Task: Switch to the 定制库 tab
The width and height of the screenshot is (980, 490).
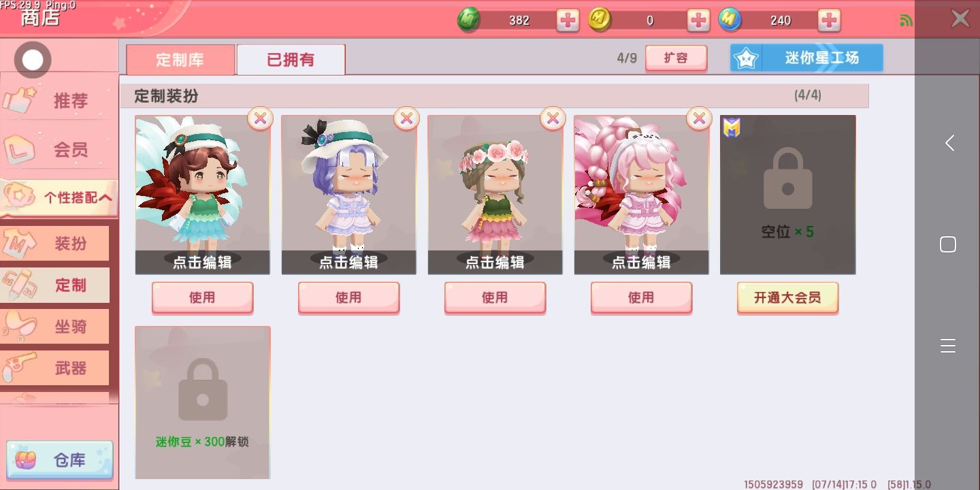Action: point(180,60)
